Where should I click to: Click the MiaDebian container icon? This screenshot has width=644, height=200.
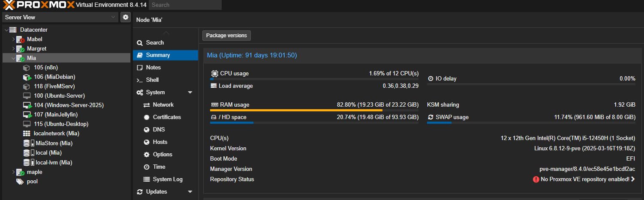click(27, 77)
